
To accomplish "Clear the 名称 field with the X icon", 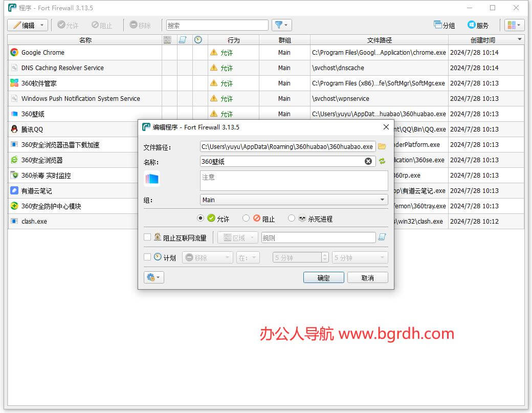I will 368,161.
